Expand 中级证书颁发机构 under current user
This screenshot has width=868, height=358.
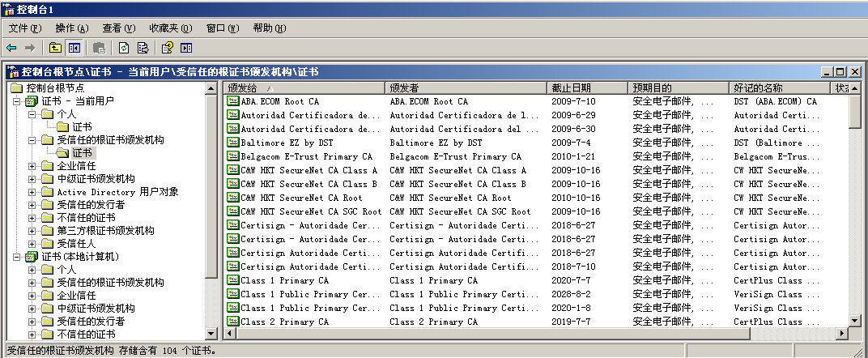click(32, 179)
